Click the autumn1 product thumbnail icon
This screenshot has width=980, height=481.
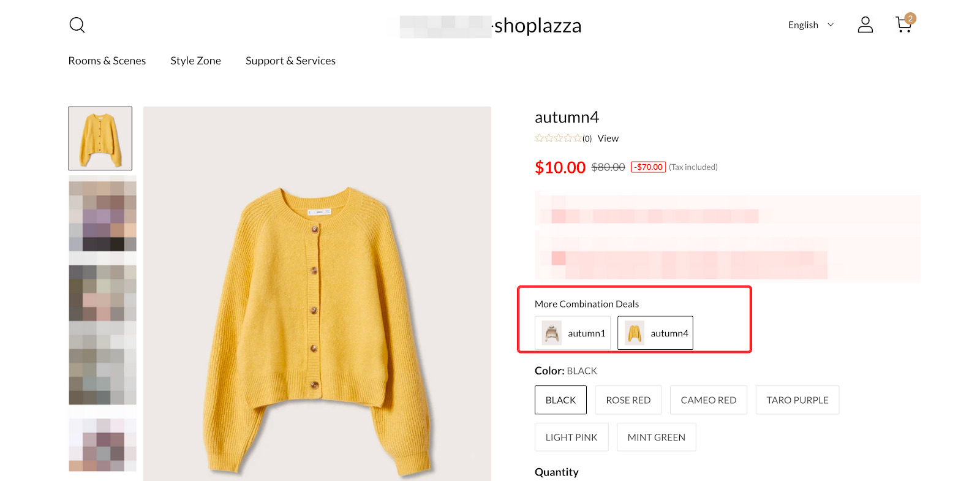tap(552, 333)
